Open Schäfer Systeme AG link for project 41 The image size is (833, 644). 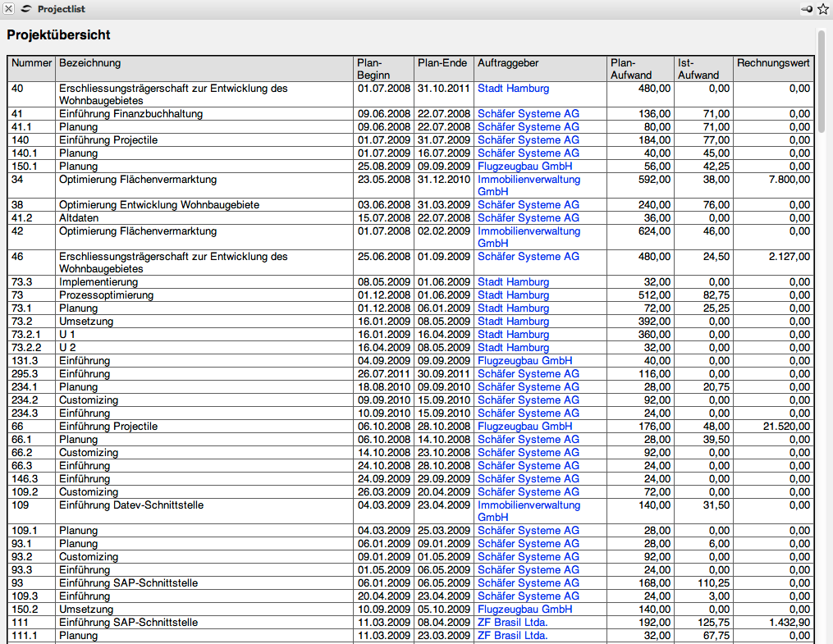click(x=528, y=114)
